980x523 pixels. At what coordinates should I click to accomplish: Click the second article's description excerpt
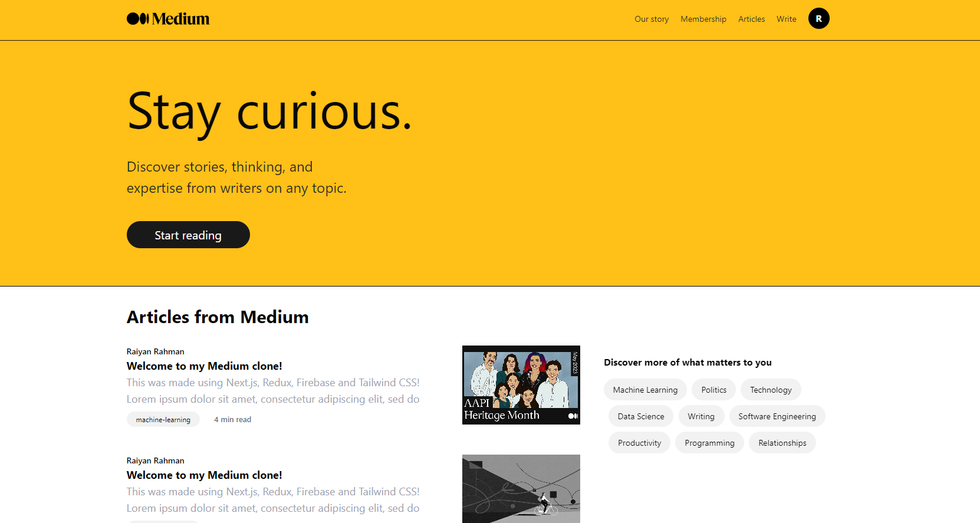click(x=273, y=500)
